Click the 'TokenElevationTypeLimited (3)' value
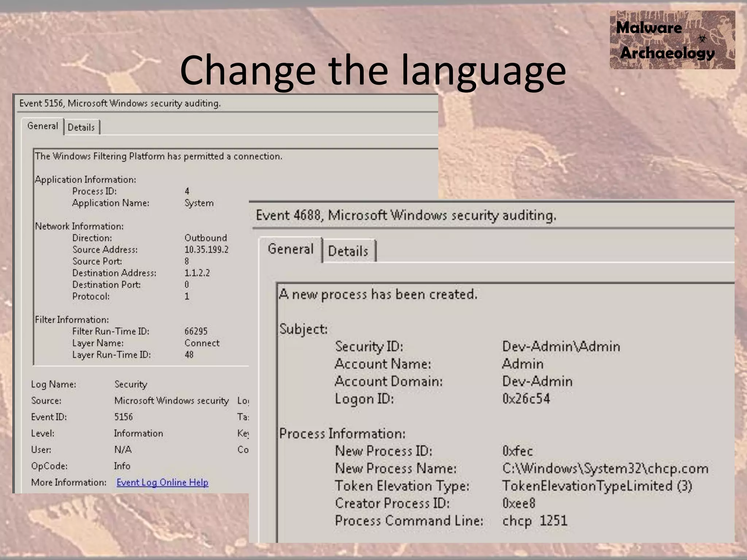The height and width of the screenshot is (560, 747). point(597,486)
